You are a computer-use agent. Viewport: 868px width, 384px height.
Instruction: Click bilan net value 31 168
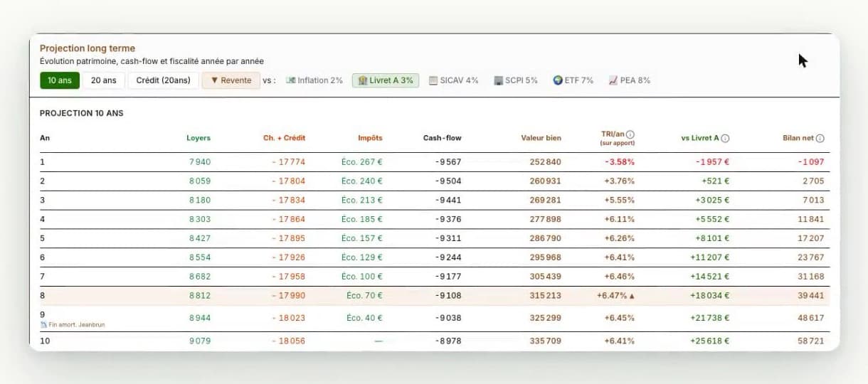pos(811,277)
